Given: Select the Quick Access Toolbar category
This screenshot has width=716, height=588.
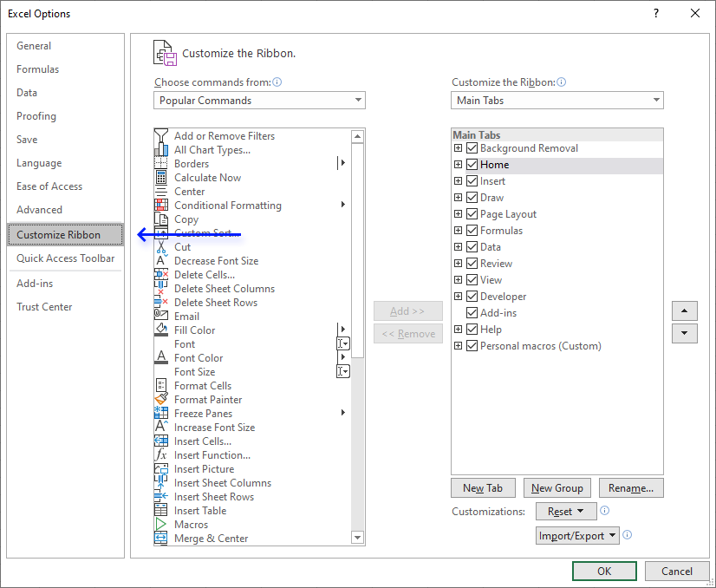Looking at the screenshot, I should click(65, 258).
